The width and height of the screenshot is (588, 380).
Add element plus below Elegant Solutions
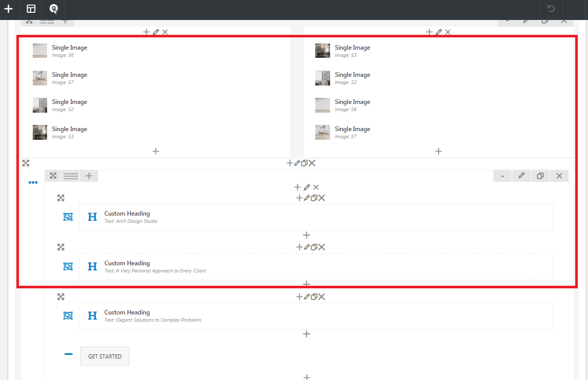pyautogui.click(x=307, y=334)
